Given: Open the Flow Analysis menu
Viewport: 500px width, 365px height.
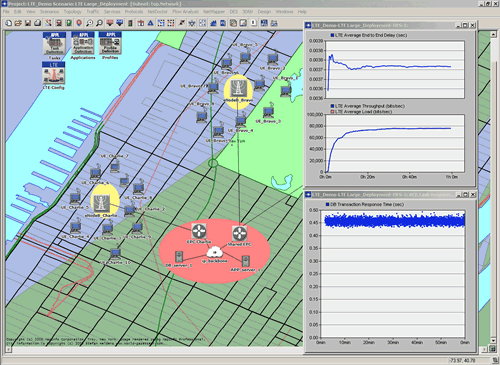Looking at the screenshot, I should 185,12.
